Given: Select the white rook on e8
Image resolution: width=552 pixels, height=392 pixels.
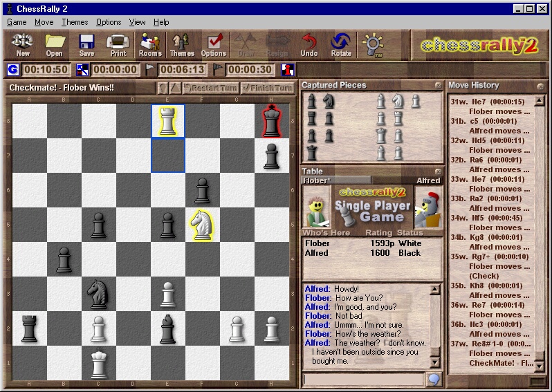Looking at the screenshot, I should click(168, 121).
